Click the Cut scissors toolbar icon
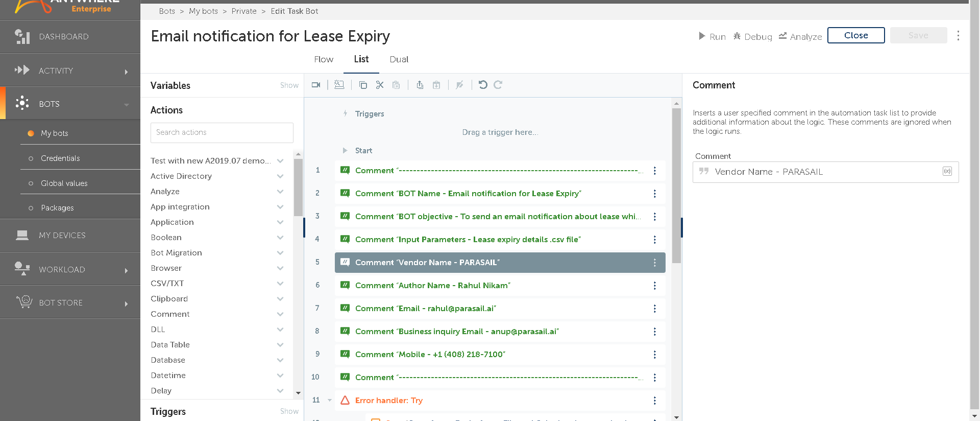The width and height of the screenshot is (980, 421). click(x=380, y=85)
